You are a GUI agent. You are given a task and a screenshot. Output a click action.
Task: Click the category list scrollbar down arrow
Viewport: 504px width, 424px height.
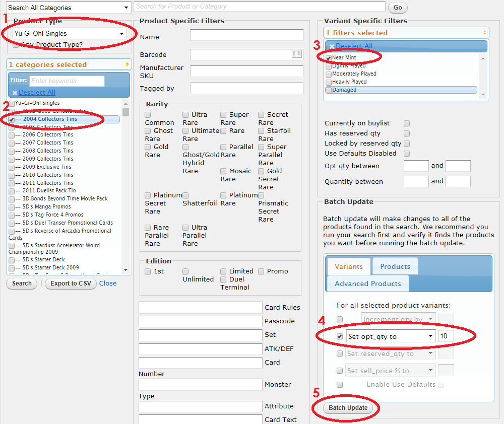point(125,270)
